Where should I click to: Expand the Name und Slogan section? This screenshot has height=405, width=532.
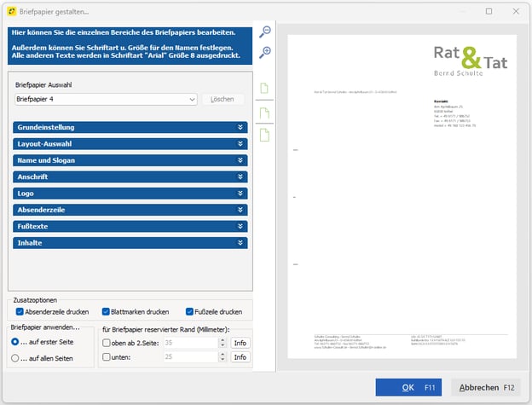tap(130, 160)
